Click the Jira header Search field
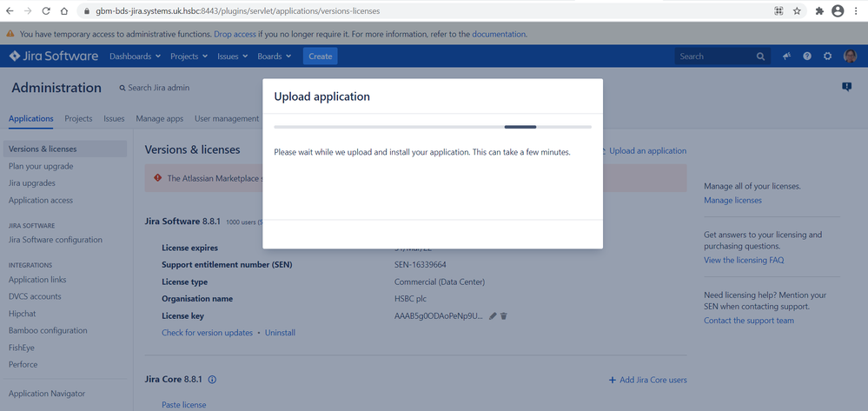The width and height of the screenshot is (868, 411). click(722, 56)
